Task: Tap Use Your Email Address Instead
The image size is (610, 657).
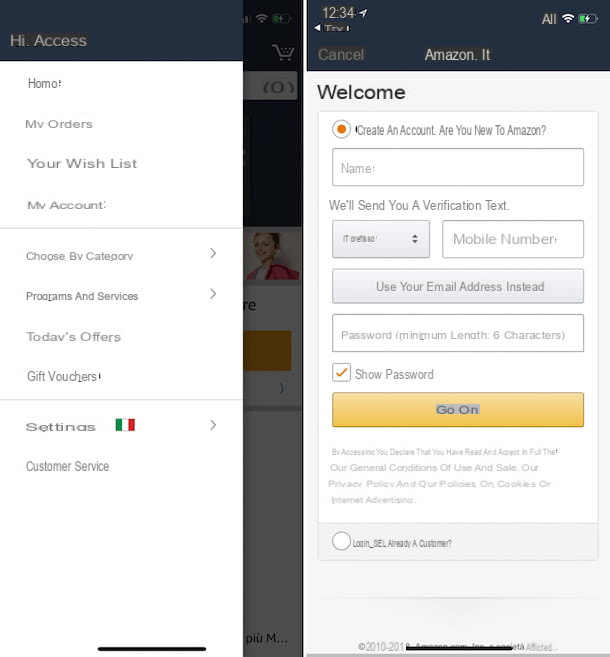Action: [x=458, y=286]
